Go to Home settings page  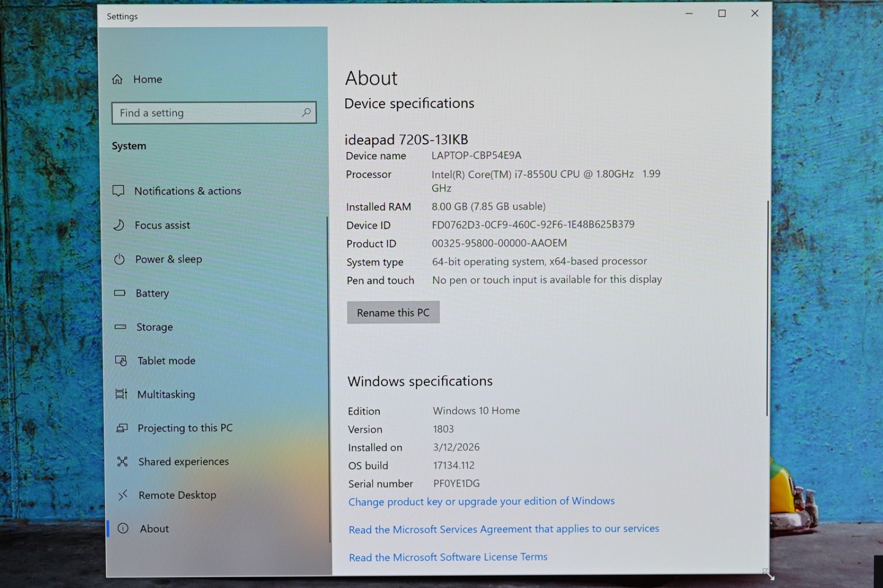click(147, 79)
